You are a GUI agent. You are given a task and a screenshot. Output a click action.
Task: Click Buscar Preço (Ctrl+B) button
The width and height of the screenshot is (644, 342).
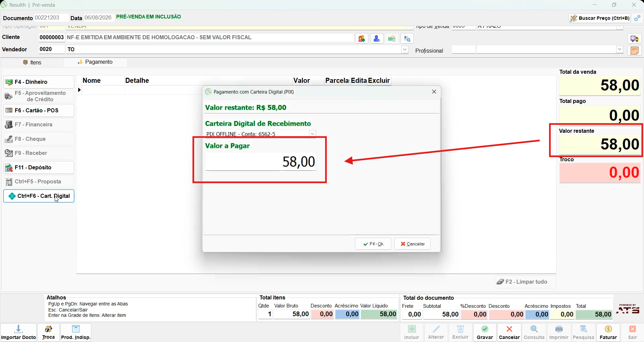click(600, 18)
